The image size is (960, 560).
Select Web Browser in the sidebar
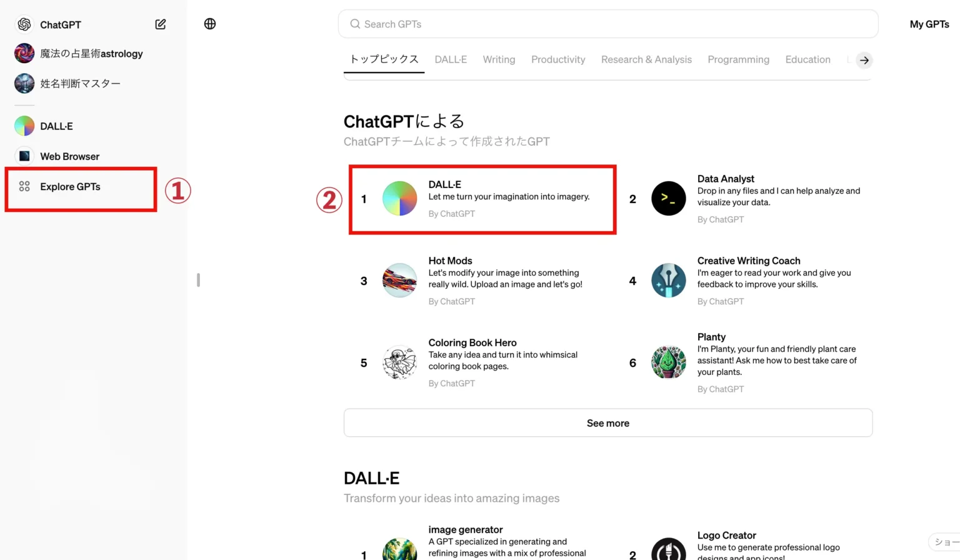69,156
